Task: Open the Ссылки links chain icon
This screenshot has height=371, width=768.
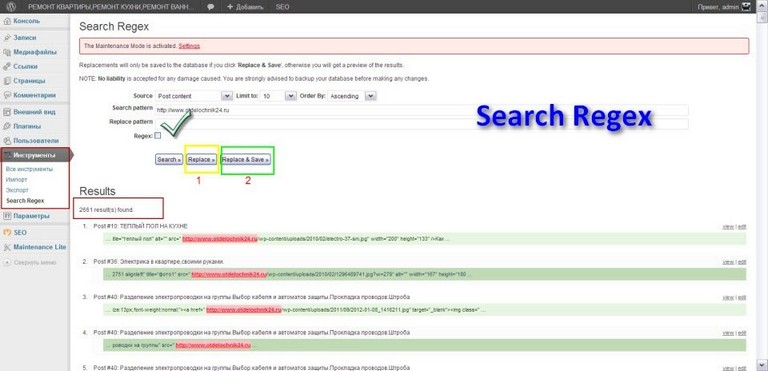Action: point(7,66)
